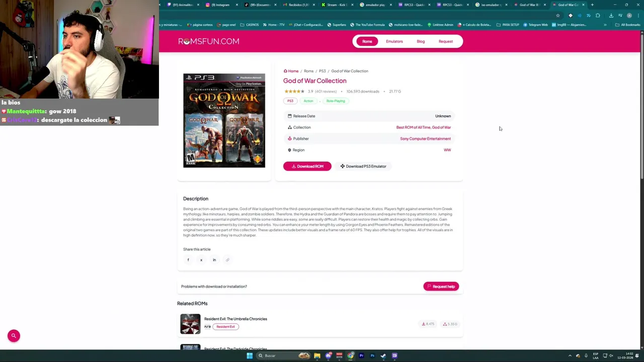Select the Resident Evil tag
Viewport: 644px width, 362px height.
pyautogui.click(x=225, y=327)
